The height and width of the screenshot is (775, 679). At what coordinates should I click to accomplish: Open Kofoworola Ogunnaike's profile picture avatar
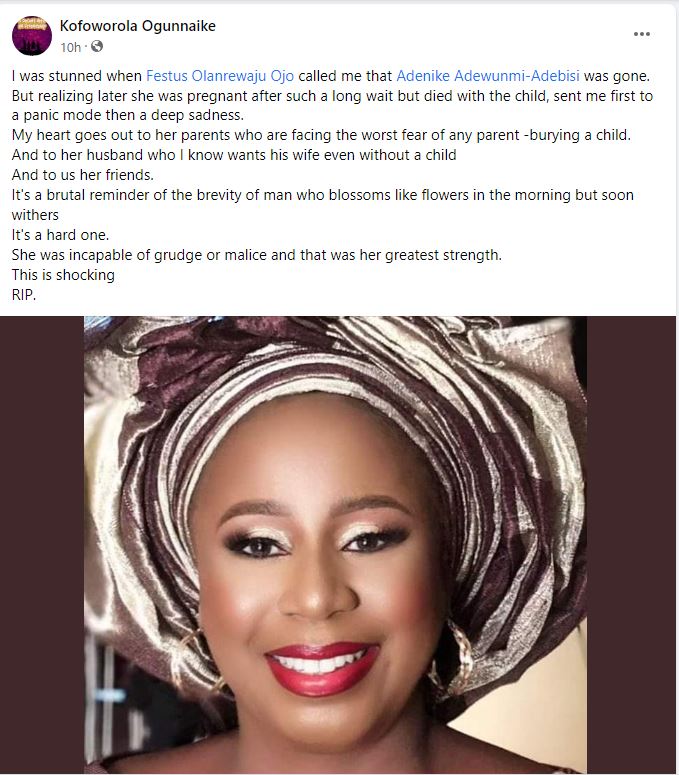(32, 36)
